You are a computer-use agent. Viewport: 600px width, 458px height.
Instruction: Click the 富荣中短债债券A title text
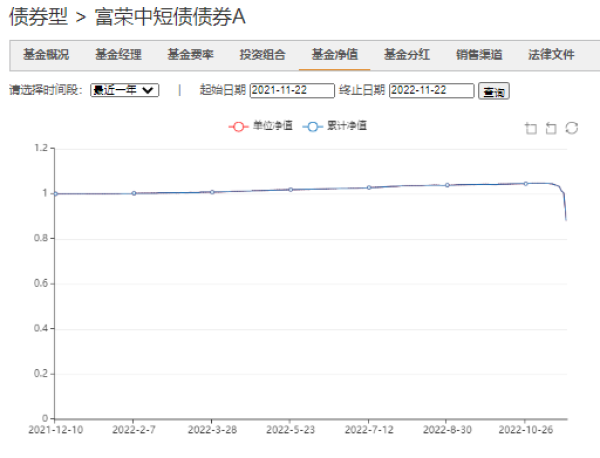coord(170,17)
